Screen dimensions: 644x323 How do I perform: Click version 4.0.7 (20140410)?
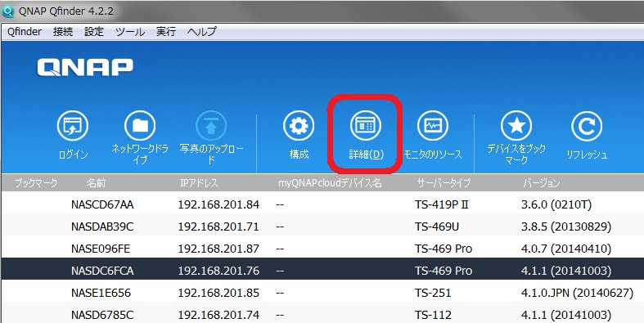[x=566, y=249]
